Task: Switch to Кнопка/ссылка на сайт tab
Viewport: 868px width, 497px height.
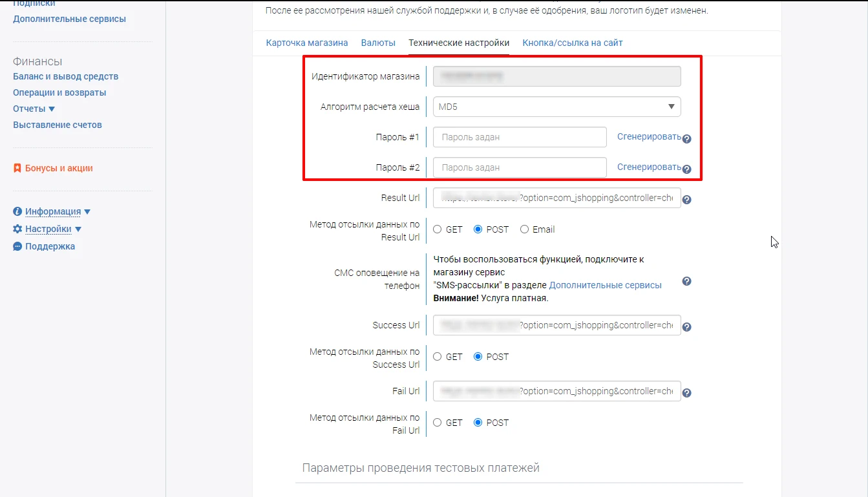Action: click(x=573, y=43)
